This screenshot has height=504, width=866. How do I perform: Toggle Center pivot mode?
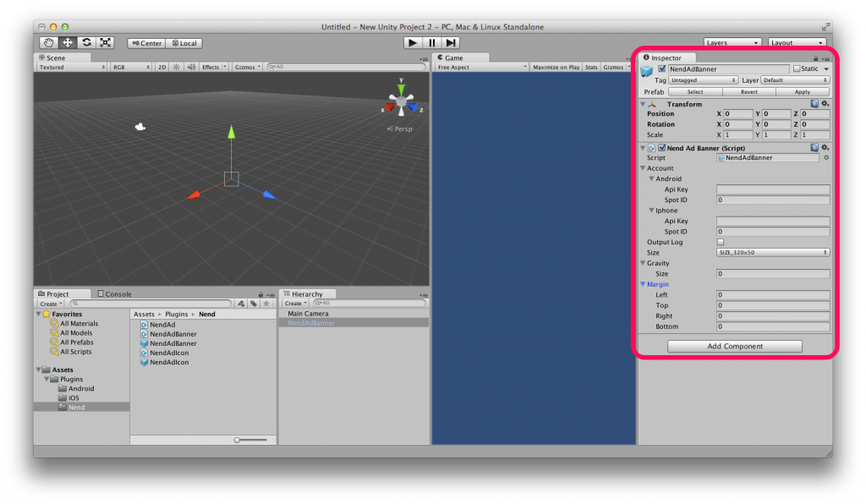[x=146, y=43]
